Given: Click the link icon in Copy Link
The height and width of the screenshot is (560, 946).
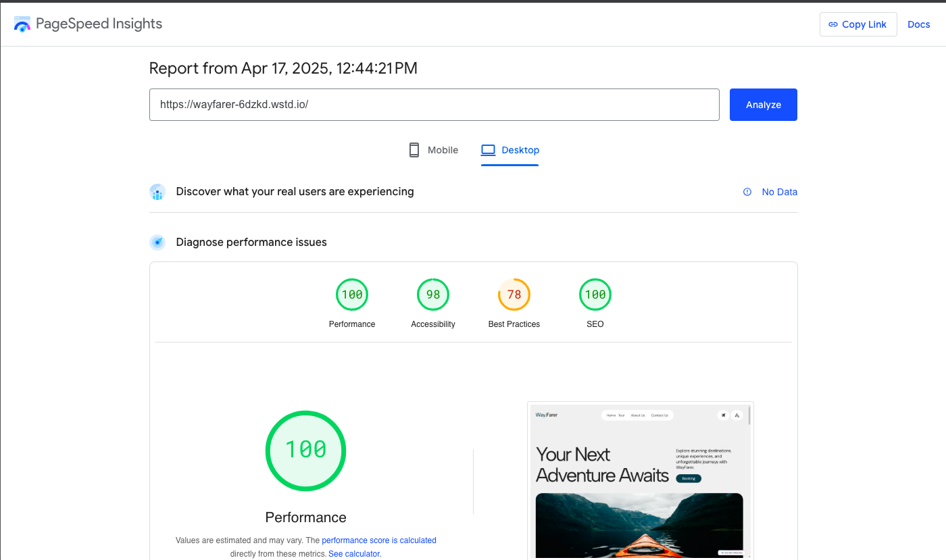Looking at the screenshot, I should click(x=833, y=24).
